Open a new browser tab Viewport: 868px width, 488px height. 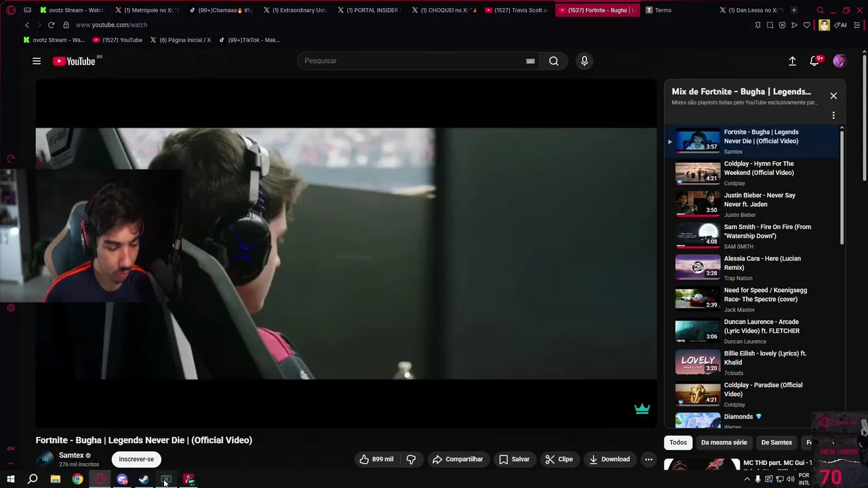[794, 10]
